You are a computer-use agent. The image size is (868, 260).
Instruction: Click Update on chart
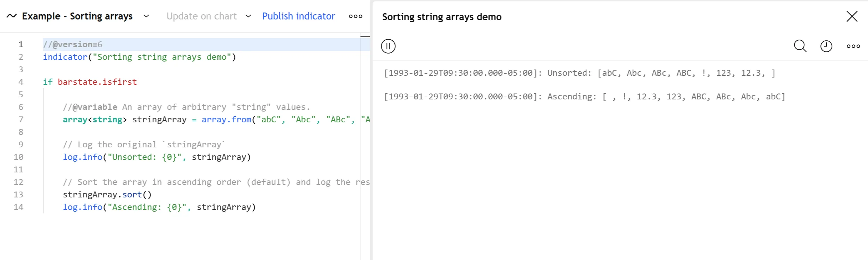(201, 16)
